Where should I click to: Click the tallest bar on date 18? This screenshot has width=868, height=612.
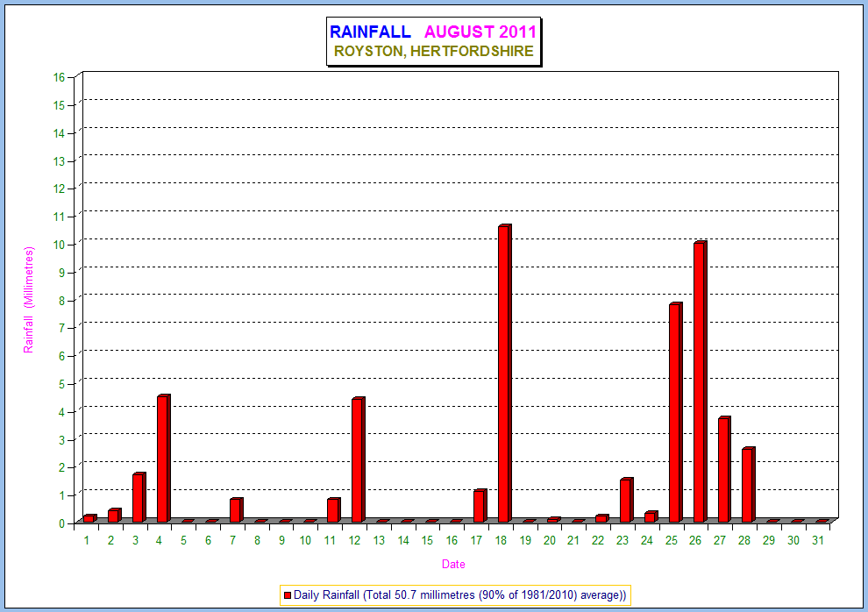[x=504, y=374]
